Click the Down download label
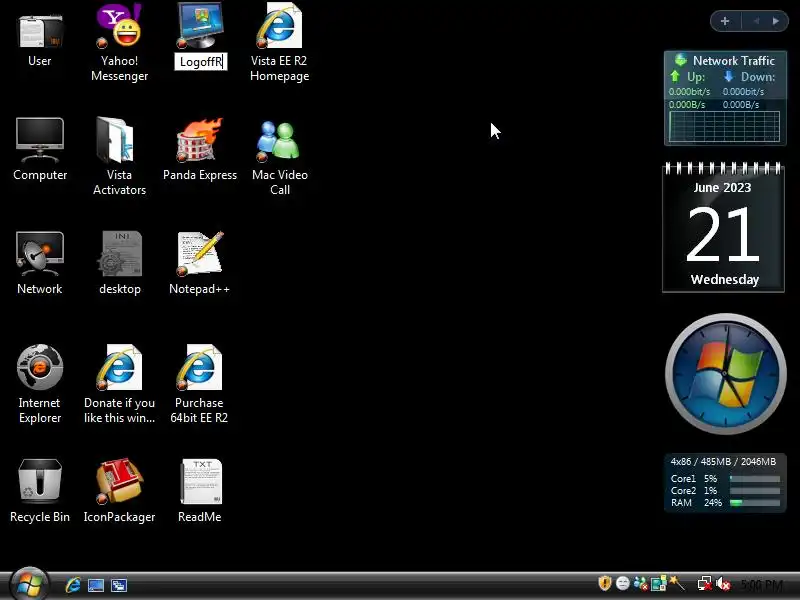 coord(757,77)
